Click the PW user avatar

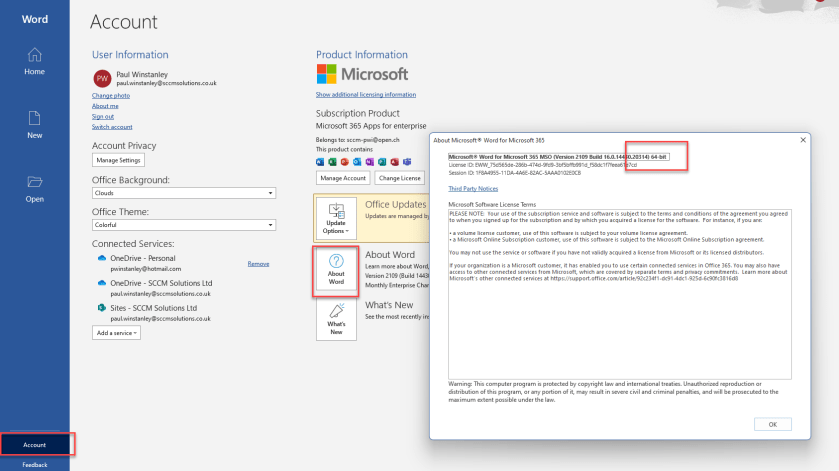101,79
